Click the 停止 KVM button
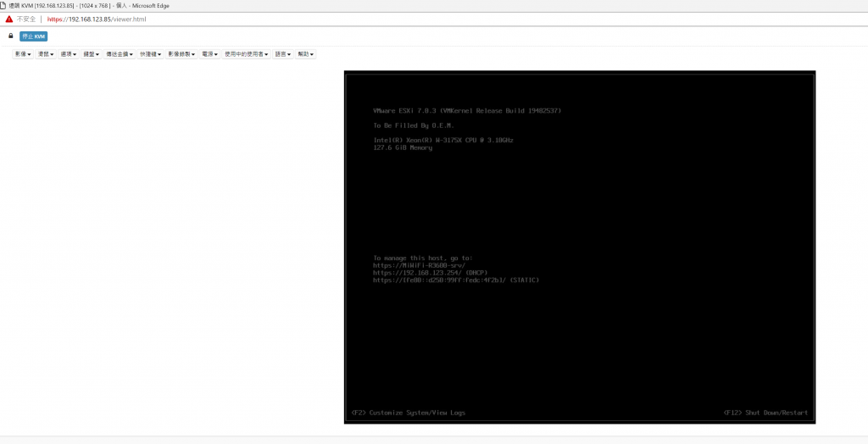Screen dimensions: 868x444 34,36
